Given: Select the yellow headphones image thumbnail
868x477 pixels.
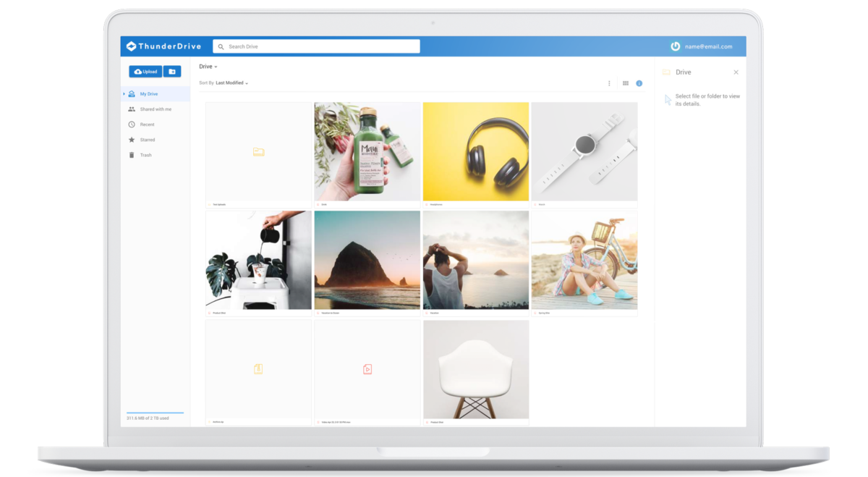Looking at the screenshot, I should (x=476, y=151).
